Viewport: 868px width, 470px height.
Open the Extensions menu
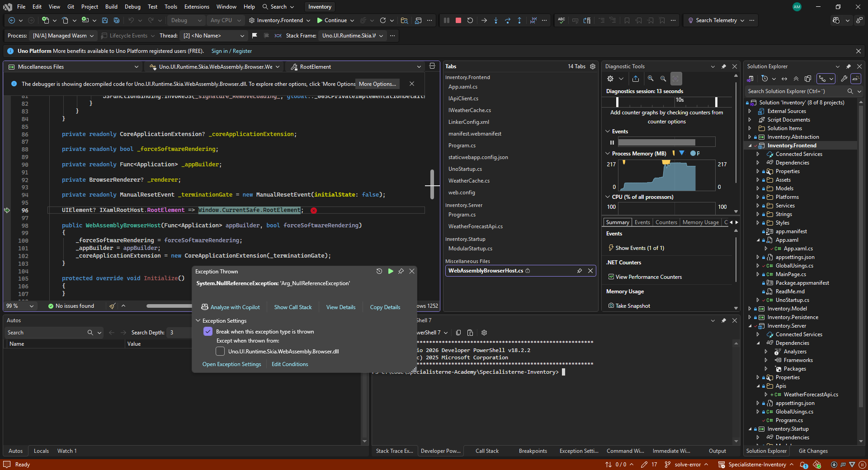[x=197, y=7]
